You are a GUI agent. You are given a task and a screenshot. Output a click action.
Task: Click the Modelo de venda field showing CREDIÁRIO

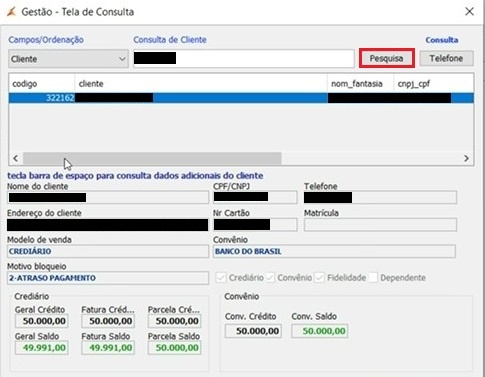click(x=108, y=251)
